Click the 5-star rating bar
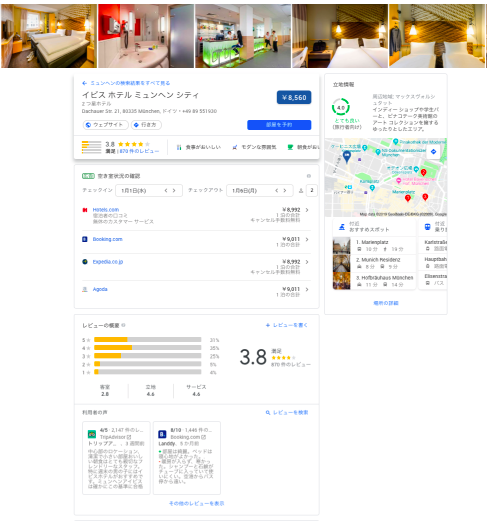The height and width of the screenshot is (521, 487). [148, 340]
